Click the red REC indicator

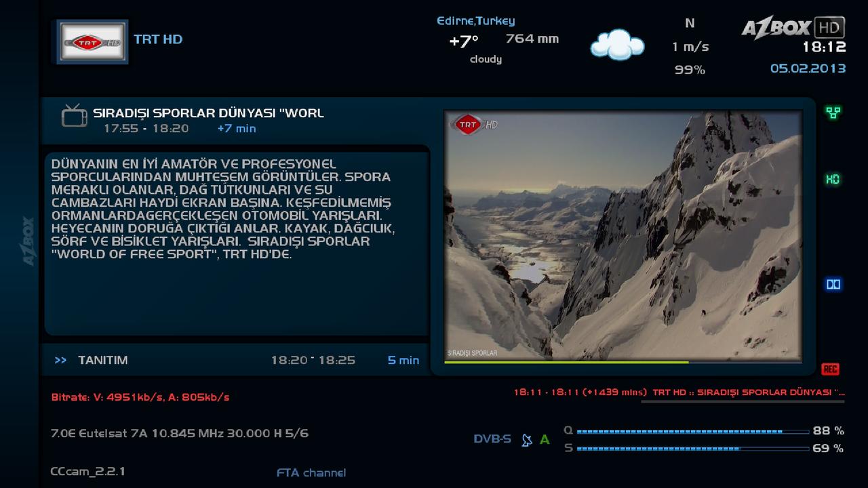coord(830,369)
